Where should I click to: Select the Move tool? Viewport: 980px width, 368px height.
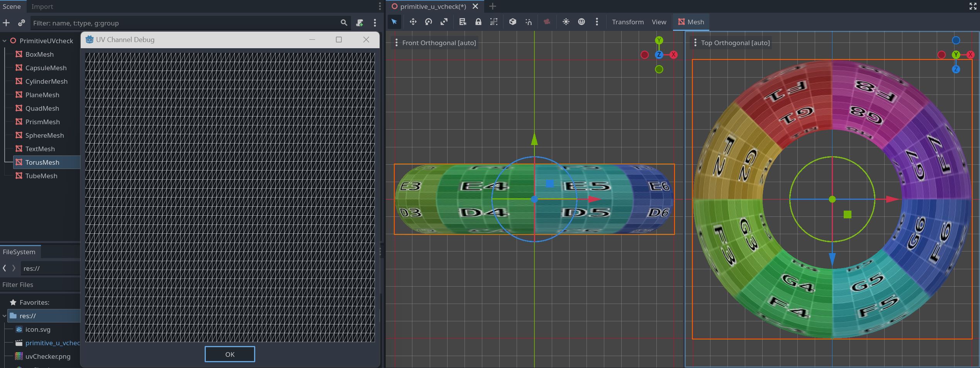(413, 22)
